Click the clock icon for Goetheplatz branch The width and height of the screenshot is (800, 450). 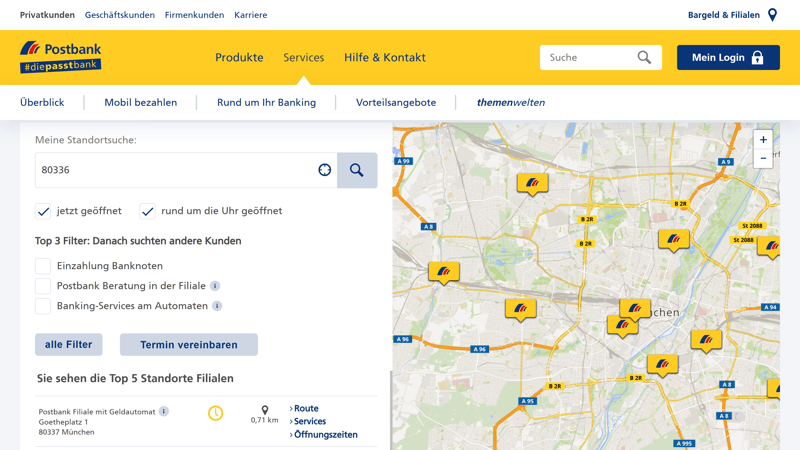tap(215, 413)
